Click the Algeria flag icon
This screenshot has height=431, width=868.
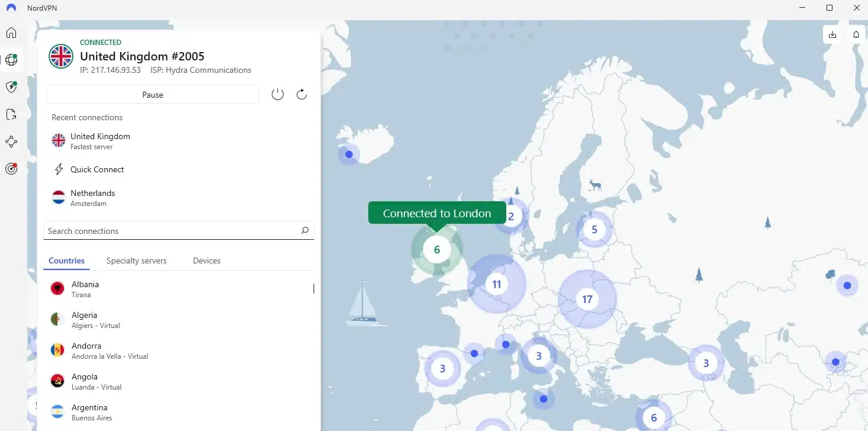click(x=57, y=320)
